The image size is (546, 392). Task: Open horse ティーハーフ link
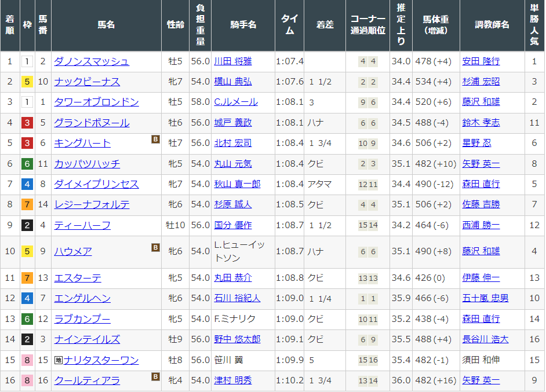[82, 225]
